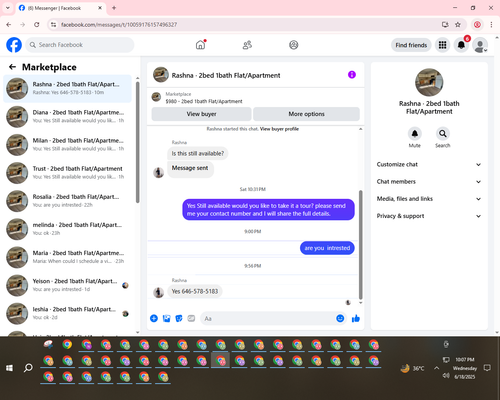Search in conversation with magnifier icon

coord(443,134)
